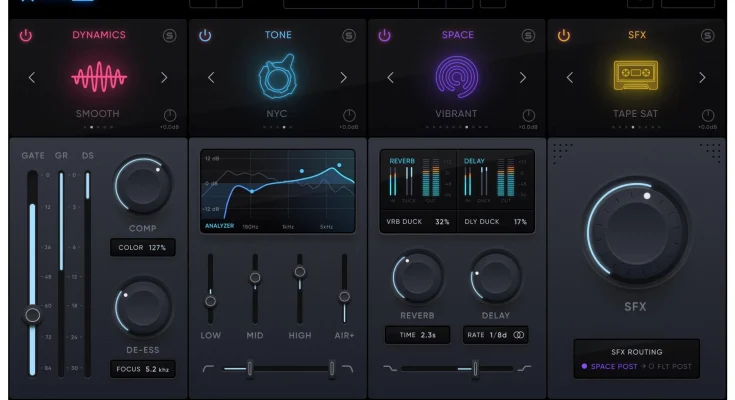
Task: Solo the Tone module
Action: point(348,36)
